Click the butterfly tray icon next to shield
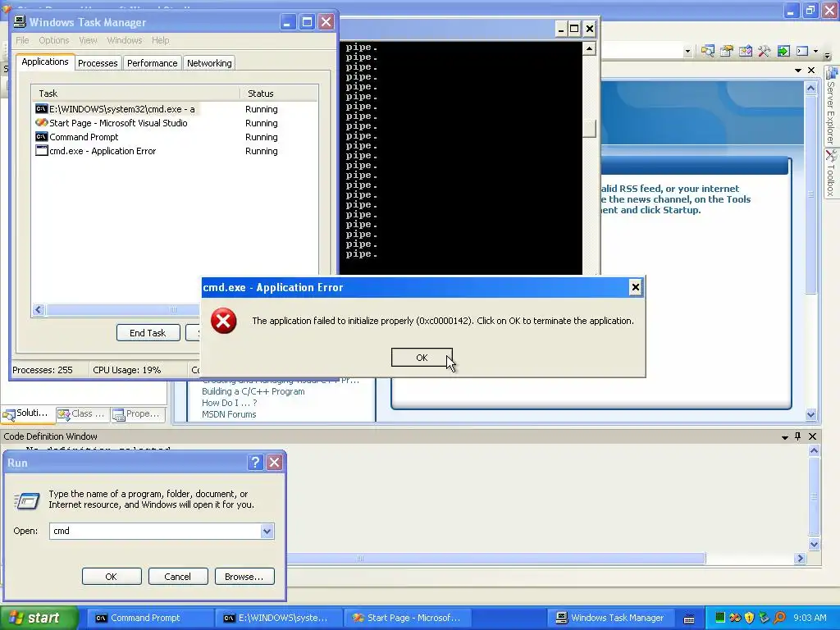The height and width of the screenshot is (630, 840). point(735,618)
